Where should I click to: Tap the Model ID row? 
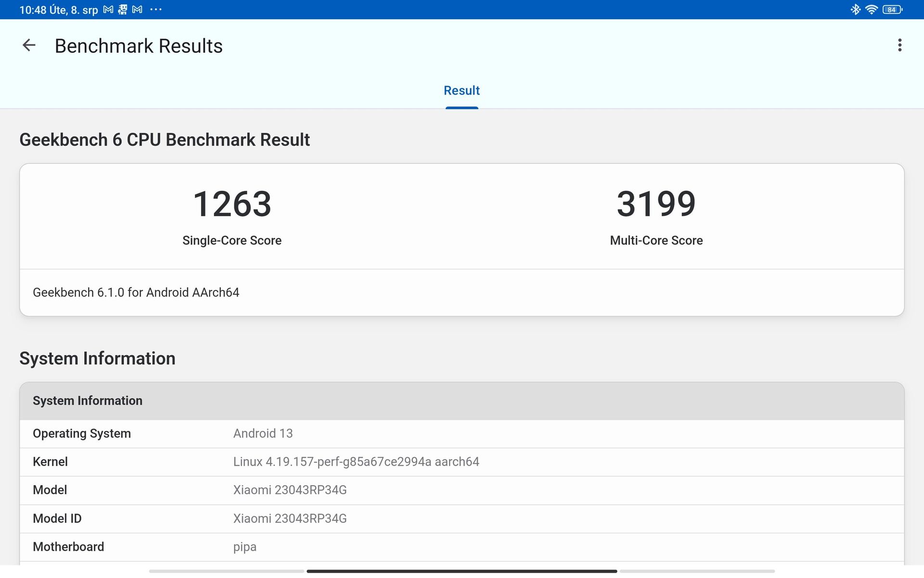tap(462, 519)
